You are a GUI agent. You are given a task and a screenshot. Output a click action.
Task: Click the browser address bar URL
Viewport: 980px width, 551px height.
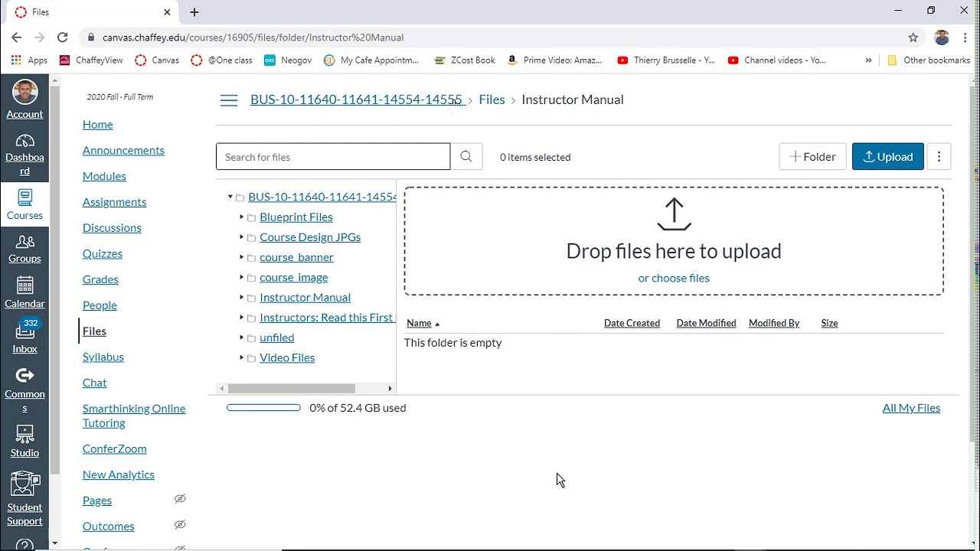point(253,37)
